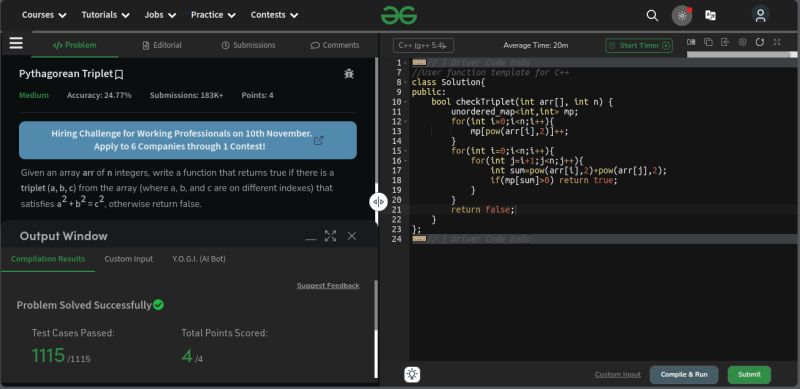Open the hamburger sidebar menu
800x389 pixels.
[16, 43]
